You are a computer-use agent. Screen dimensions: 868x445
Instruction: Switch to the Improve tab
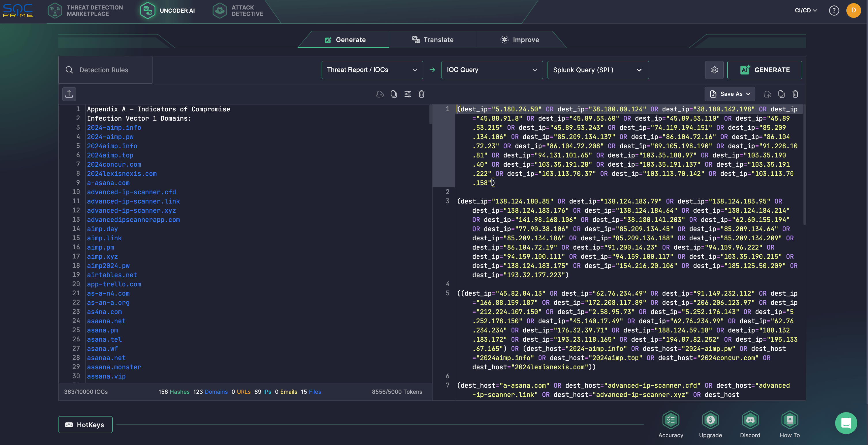[x=520, y=40]
